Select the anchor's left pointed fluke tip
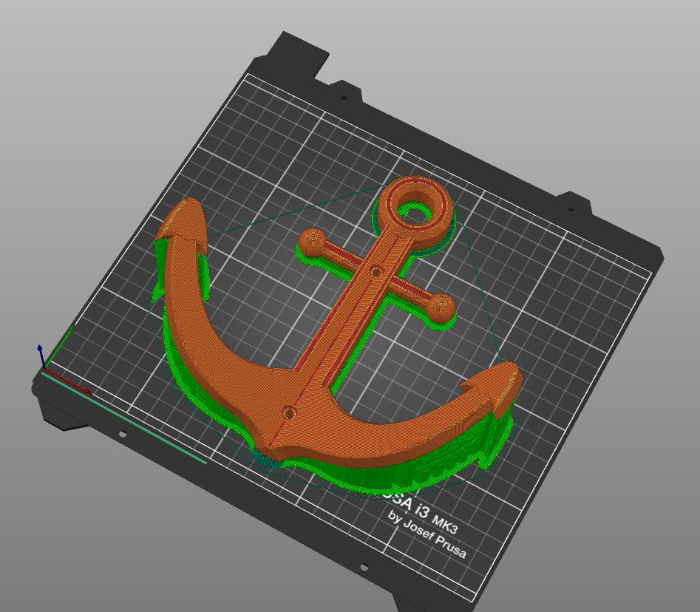Image resolution: width=700 pixels, height=612 pixels. 183,225
